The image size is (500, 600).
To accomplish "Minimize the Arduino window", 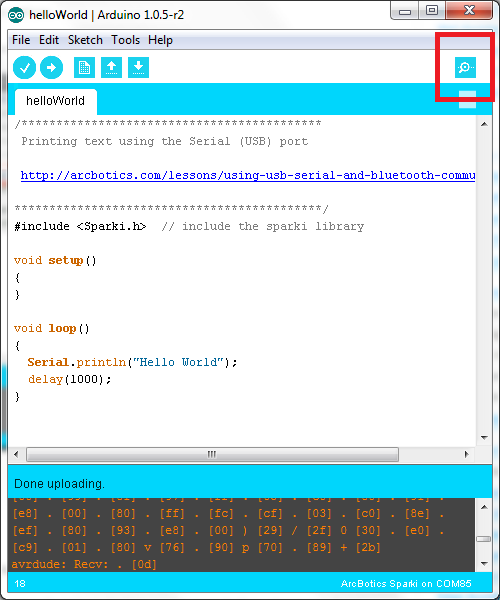I will (x=404, y=11).
